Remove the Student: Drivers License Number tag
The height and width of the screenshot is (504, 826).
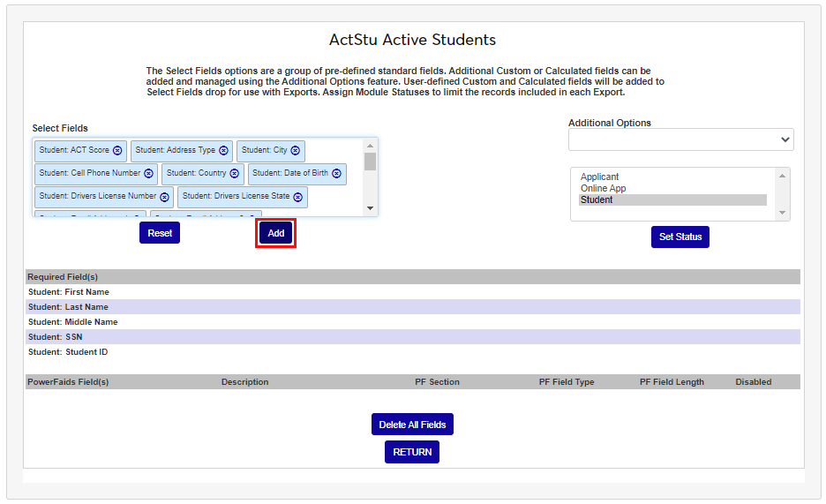(164, 197)
